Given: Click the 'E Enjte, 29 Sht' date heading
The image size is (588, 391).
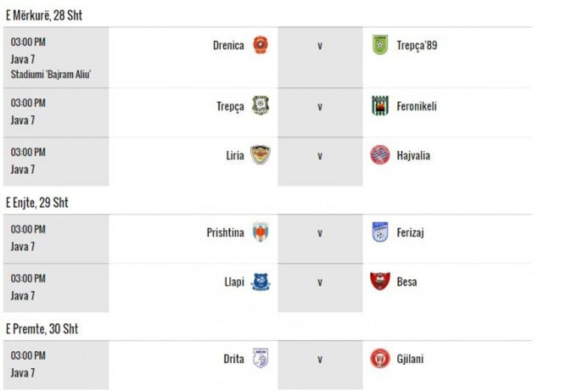Looking at the screenshot, I should pyautogui.click(x=37, y=203).
